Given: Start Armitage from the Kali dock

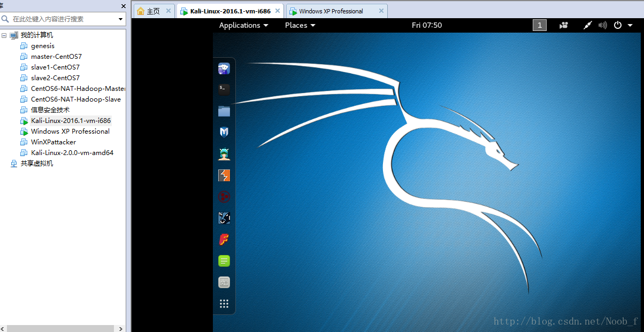Looking at the screenshot, I should 224,154.
